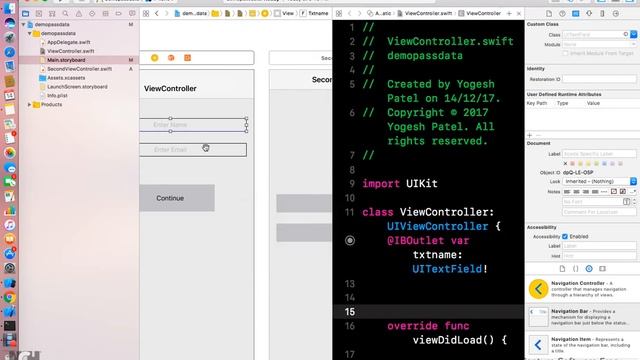
Task: Show the File inspector
Action: click(549, 13)
